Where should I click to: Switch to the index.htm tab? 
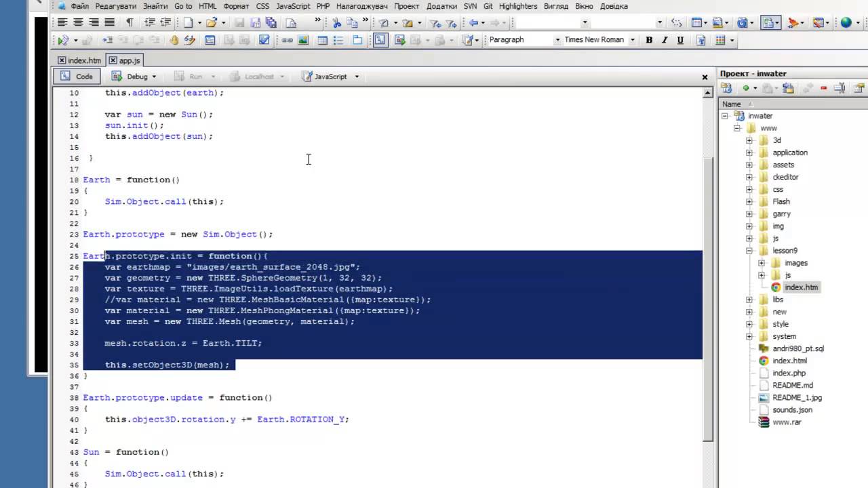79,60
